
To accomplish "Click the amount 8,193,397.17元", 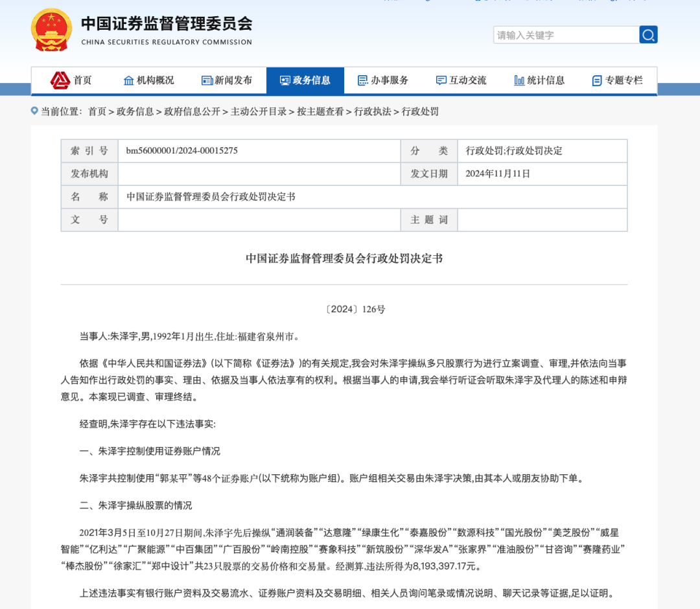I will [444, 566].
